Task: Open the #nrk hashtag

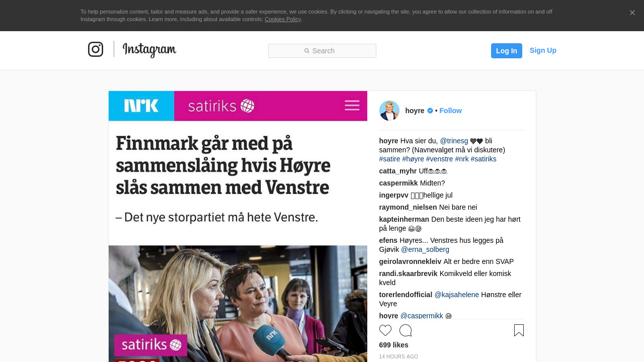Action: pos(462,159)
